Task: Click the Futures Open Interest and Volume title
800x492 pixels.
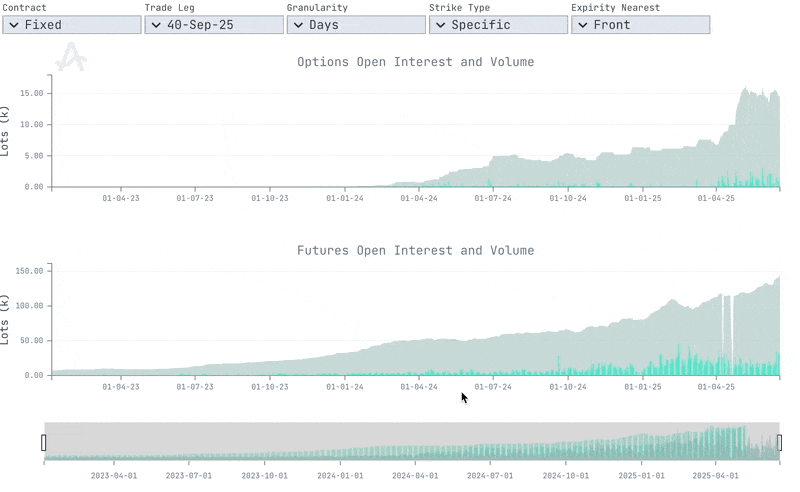Action: [x=415, y=250]
